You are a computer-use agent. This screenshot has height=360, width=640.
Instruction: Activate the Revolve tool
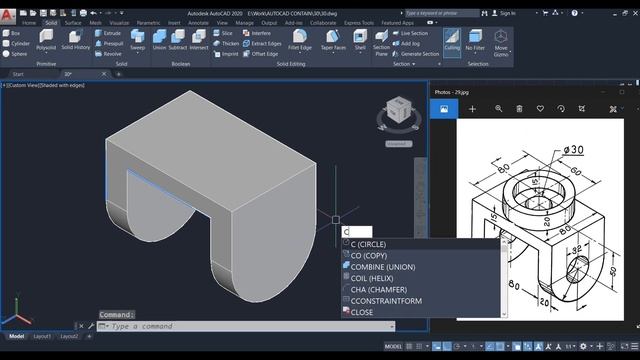pos(108,53)
